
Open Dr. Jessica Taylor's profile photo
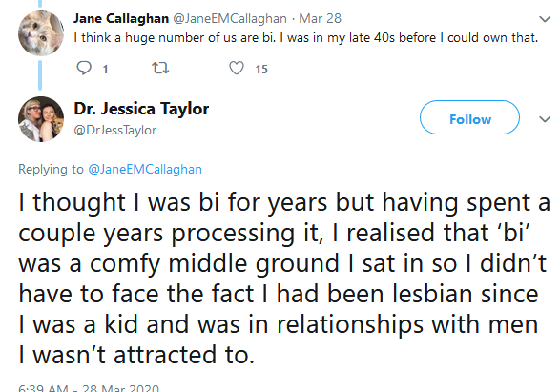(x=41, y=119)
